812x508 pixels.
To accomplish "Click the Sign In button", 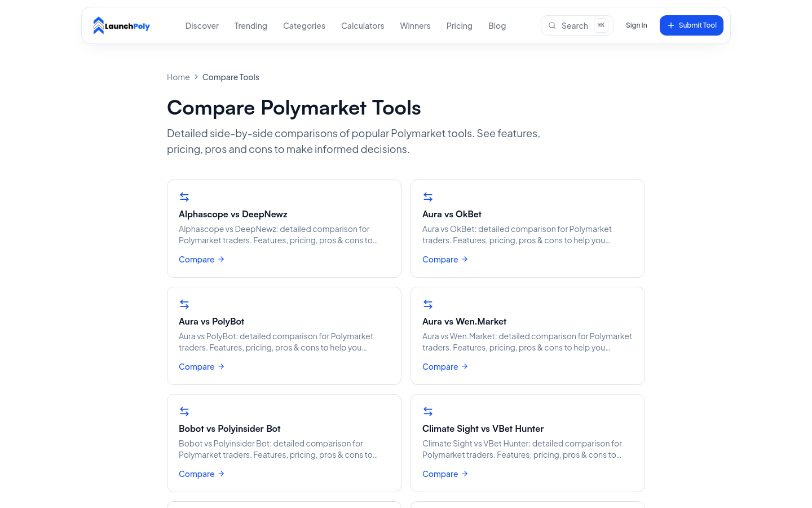I will point(637,25).
